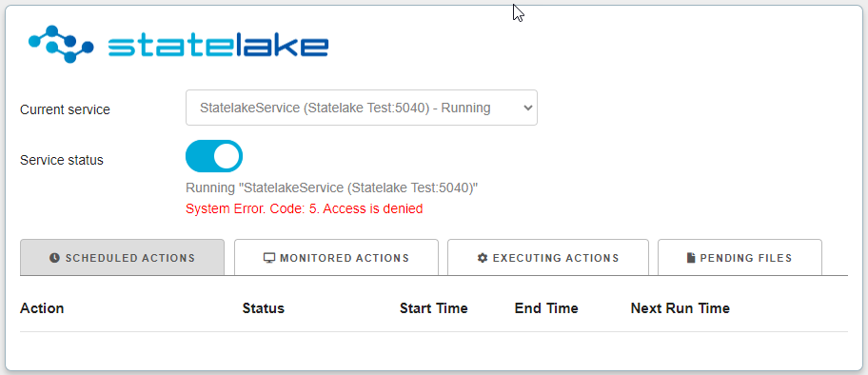Click the red System Error message

[305, 208]
